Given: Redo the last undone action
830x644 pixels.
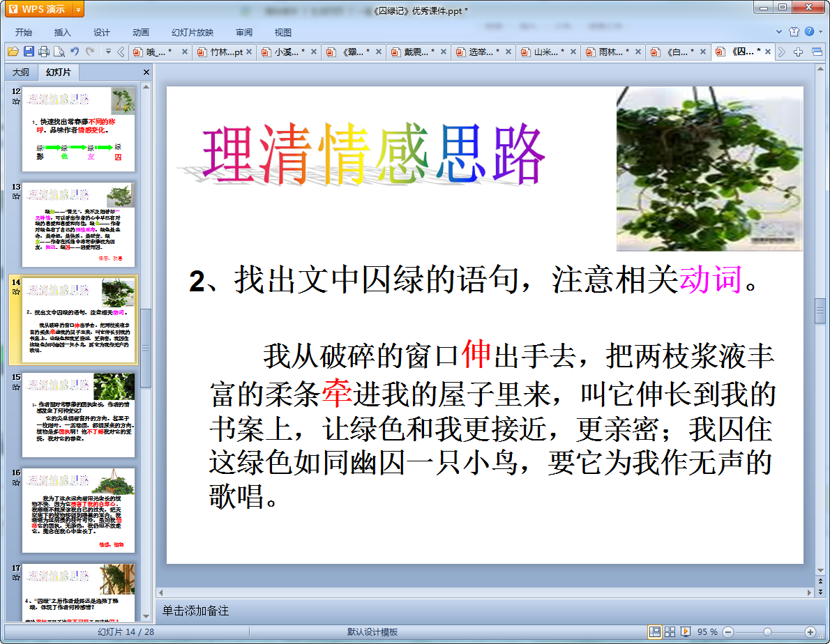Looking at the screenshot, I should point(90,52).
